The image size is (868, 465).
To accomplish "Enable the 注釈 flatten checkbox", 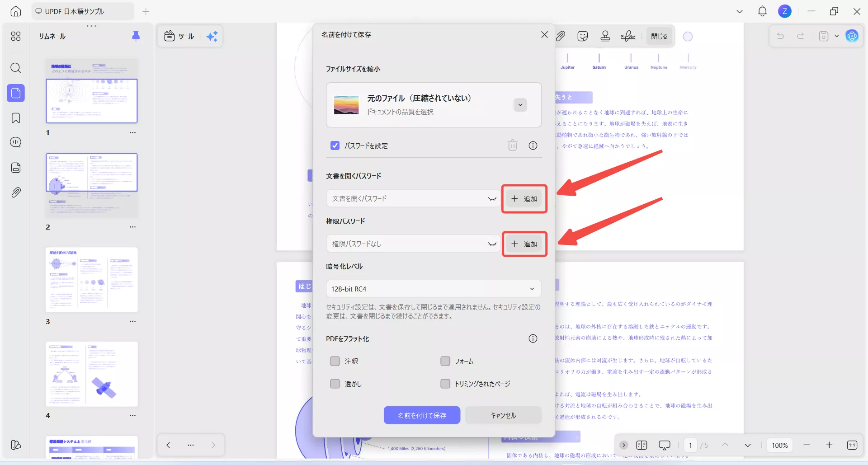I will 335,361.
